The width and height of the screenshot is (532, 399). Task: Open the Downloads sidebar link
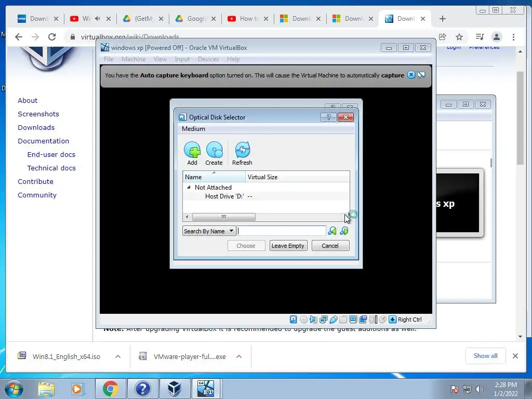coord(36,128)
